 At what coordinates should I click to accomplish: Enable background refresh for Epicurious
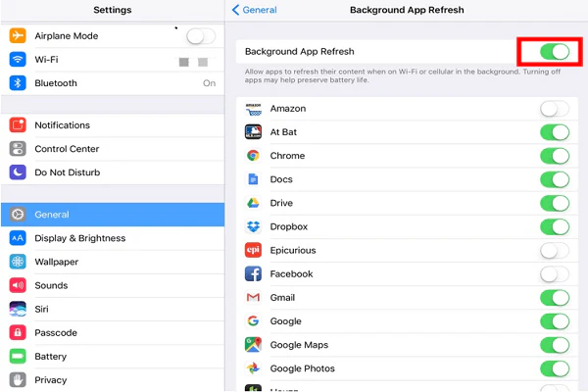(555, 251)
